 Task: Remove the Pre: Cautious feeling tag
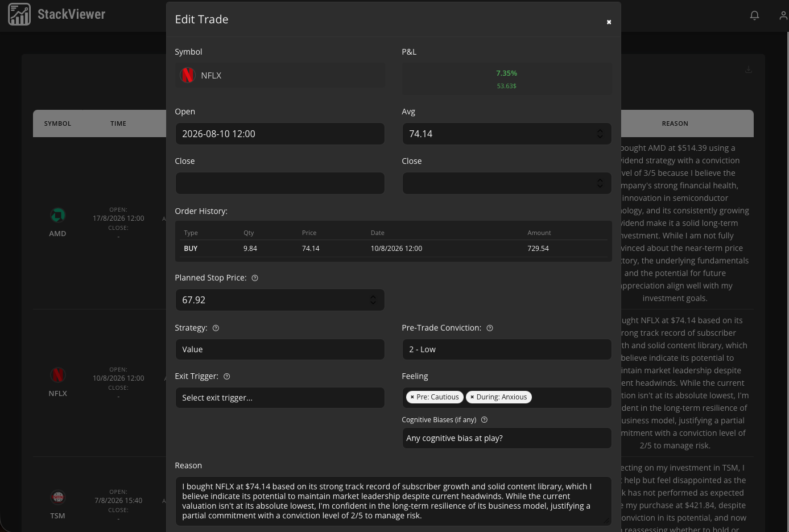pos(412,397)
